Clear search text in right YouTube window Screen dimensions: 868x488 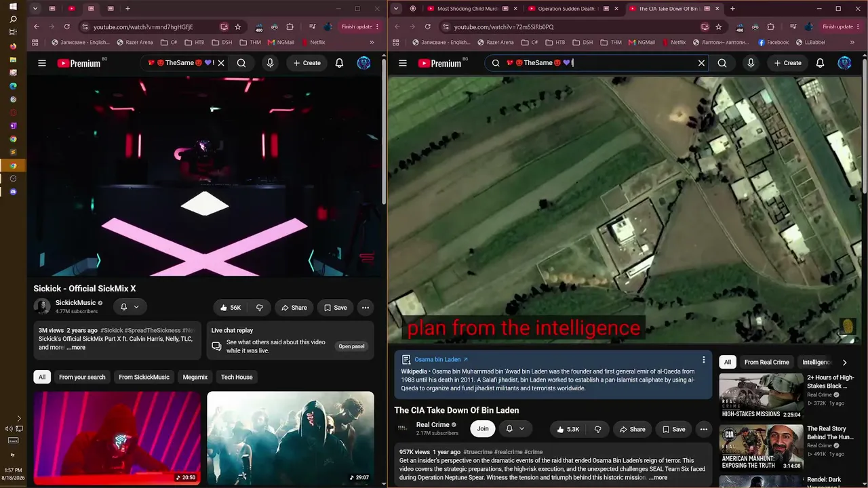(701, 63)
